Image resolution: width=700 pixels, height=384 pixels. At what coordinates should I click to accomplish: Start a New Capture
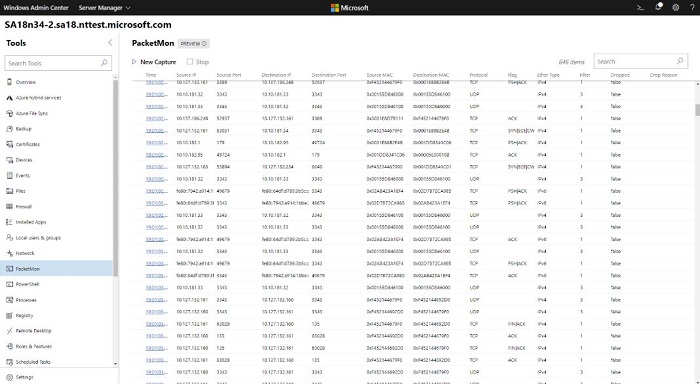click(x=154, y=62)
